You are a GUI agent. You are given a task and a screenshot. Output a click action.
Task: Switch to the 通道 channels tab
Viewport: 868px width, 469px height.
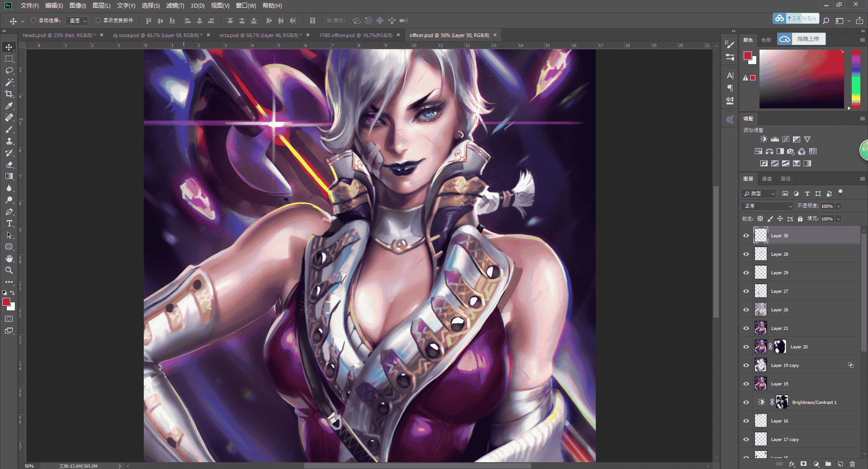[767, 178]
